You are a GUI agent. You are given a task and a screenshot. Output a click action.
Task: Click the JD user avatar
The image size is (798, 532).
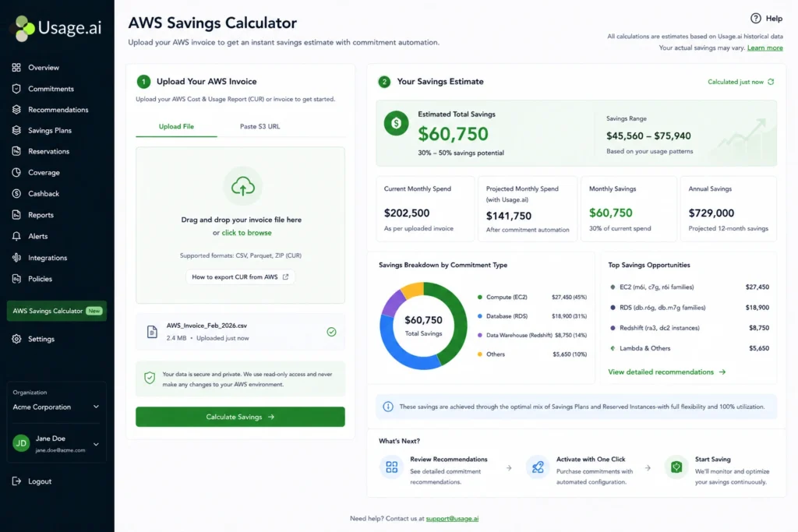coord(21,443)
